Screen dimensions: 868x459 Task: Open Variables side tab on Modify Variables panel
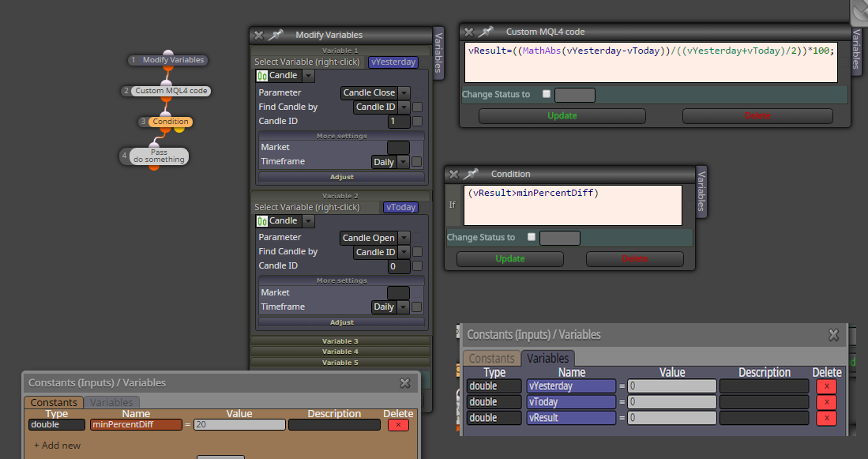(438, 53)
